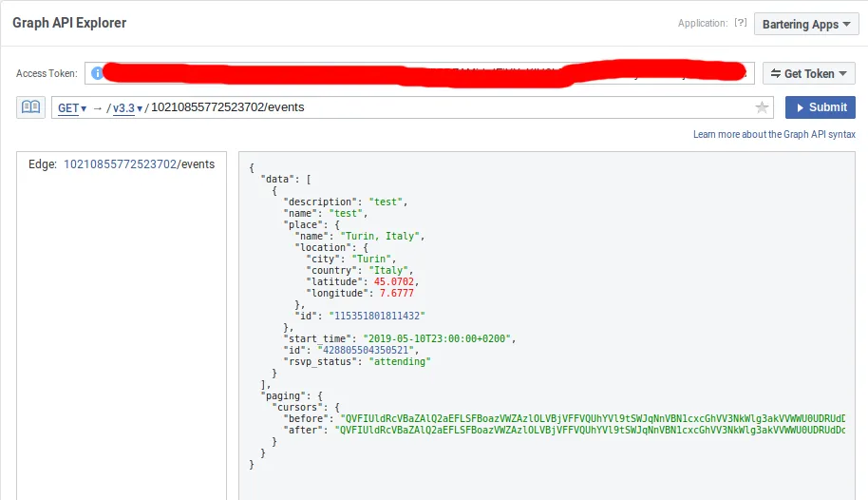The width and height of the screenshot is (868, 500).
Task: Click the "before" cursor string
Action: pos(593,418)
